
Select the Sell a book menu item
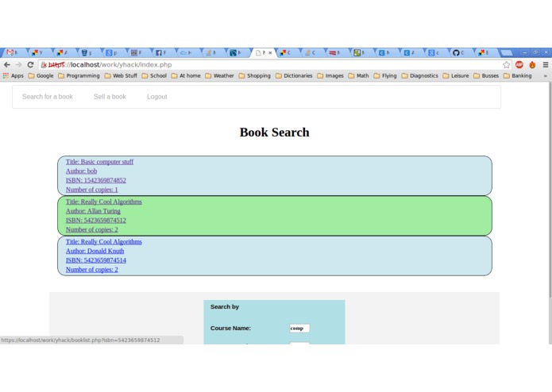(x=110, y=97)
